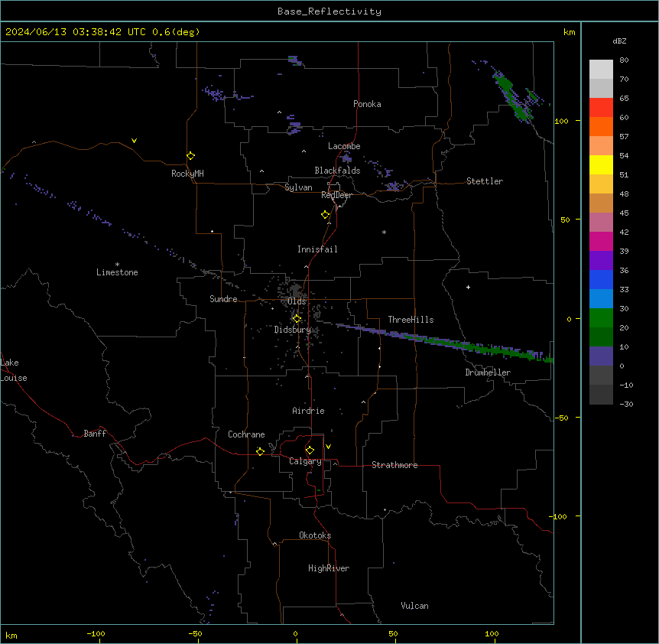The height and width of the screenshot is (644, 659).
Task: Click the yellow 54 dBZ legend swatch
Action: [x=601, y=164]
